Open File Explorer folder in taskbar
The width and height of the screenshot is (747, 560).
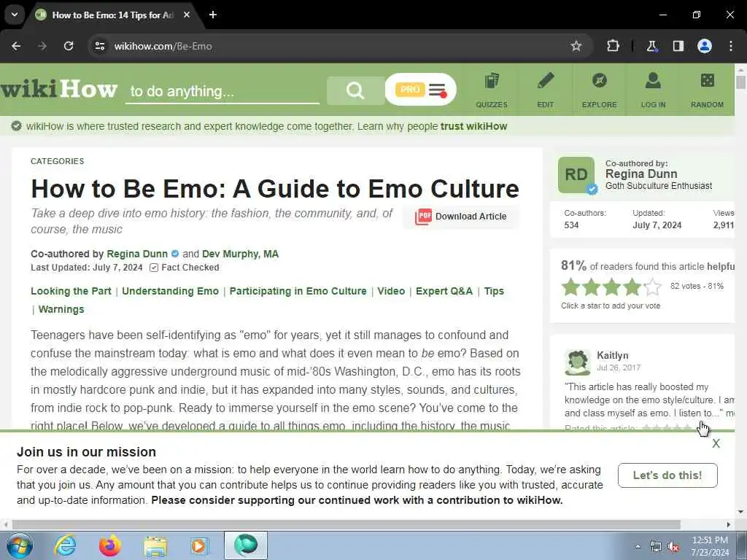pos(155,547)
